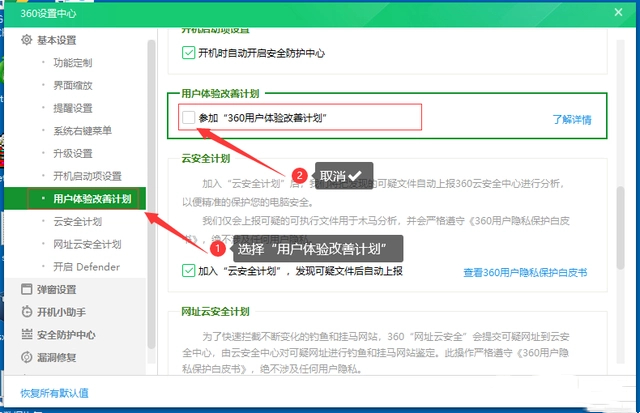Click the main content scrollbar thumb
This screenshot has height=413, width=640.
[620, 228]
